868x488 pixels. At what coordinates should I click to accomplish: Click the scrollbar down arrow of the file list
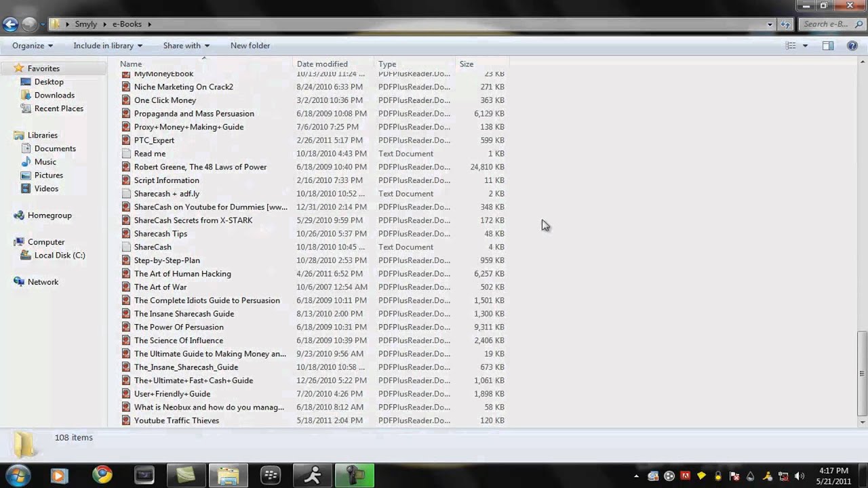coord(862,422)
